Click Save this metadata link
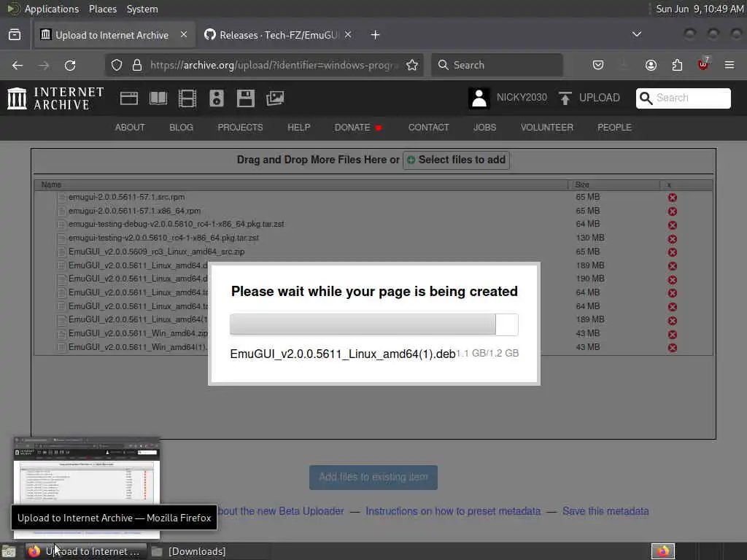 click(x=605, y=511)
